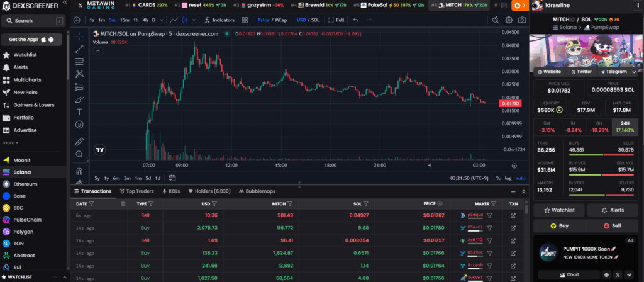Open the PUMPIT ad website globe icon
This screenshot has height=282, width=644.
pos(607,274)
